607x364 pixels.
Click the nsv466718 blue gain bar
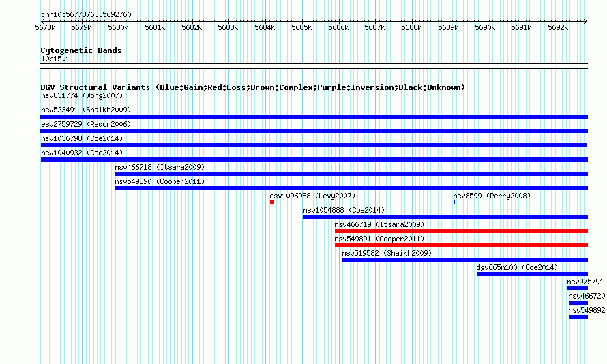coord(351,174)
